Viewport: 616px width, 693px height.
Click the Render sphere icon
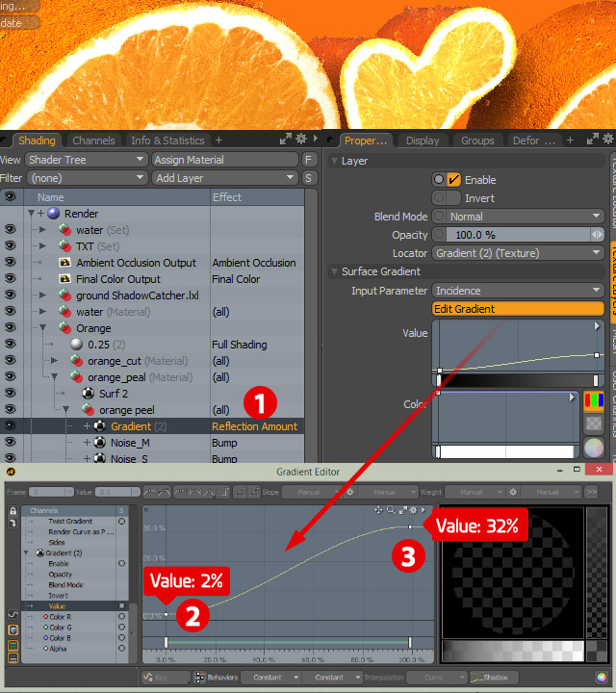point(54,214)
